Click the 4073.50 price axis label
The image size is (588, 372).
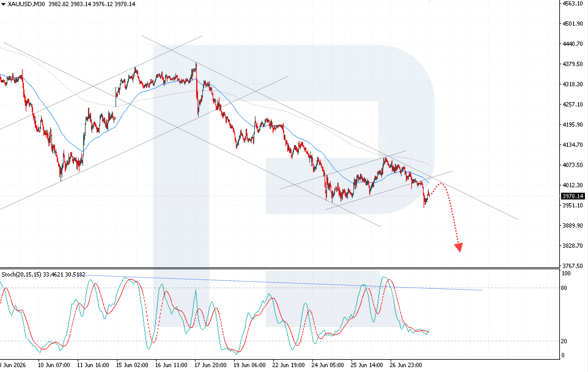(573, 165)
